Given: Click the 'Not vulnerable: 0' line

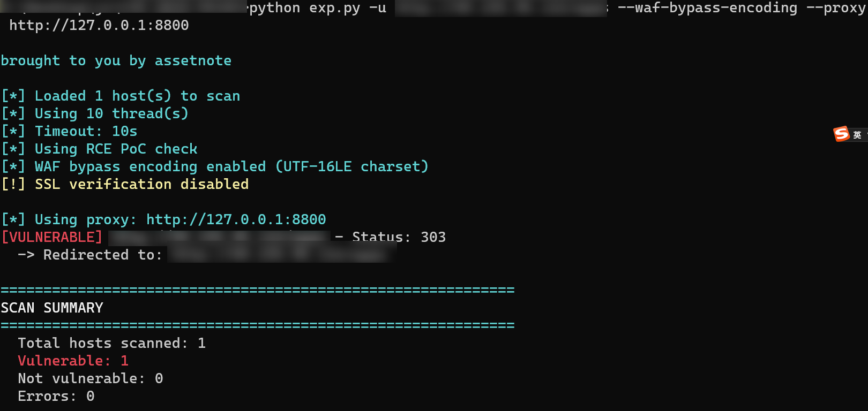Looking at the screenshot, I should 91,378.
